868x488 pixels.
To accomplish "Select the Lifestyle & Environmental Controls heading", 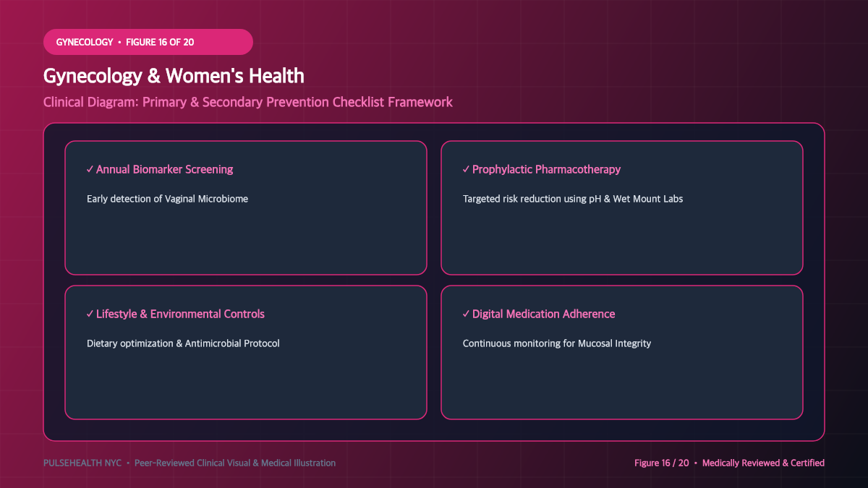I will tap(176, 314).
